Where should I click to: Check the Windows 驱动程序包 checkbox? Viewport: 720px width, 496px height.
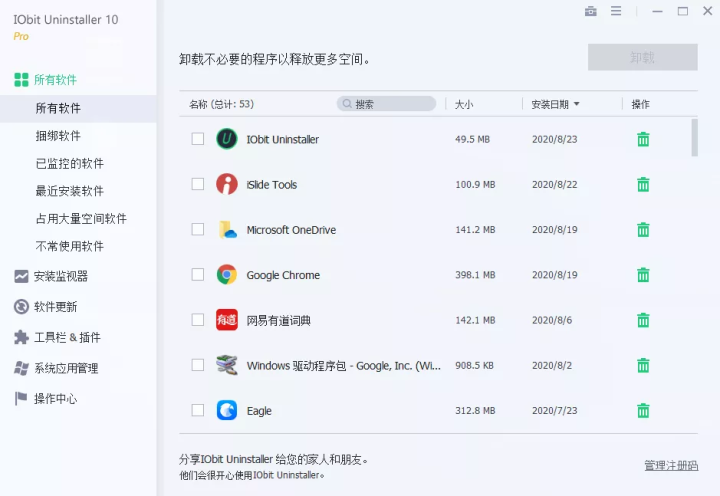pyautogui.click(x=198, y=365)
